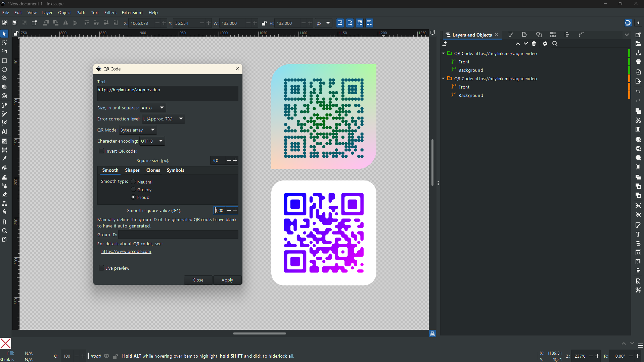Screen dimensions: 644x362
Task: Select the Selector arrow tool
Action: pyautogui.click(x=4, y=34)
